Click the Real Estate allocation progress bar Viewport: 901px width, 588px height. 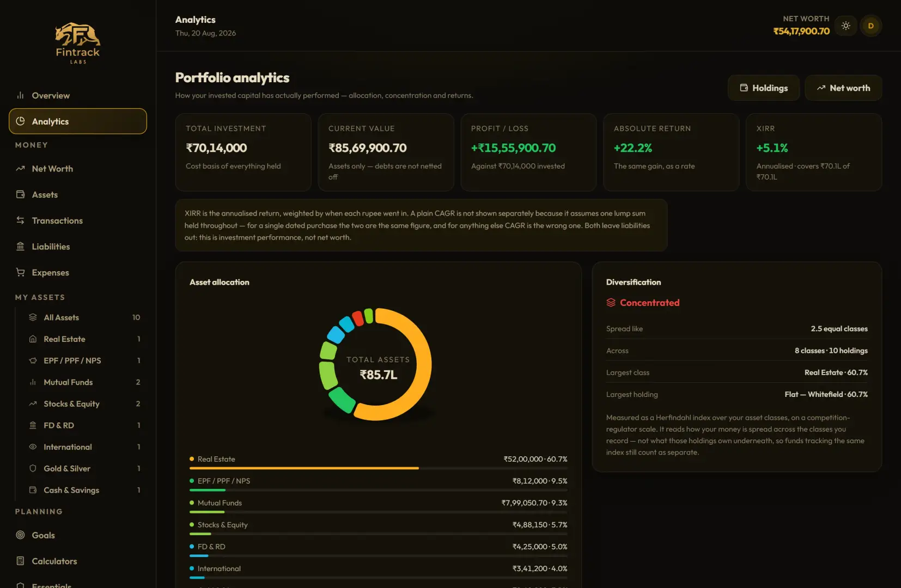(x=379, y=468)
